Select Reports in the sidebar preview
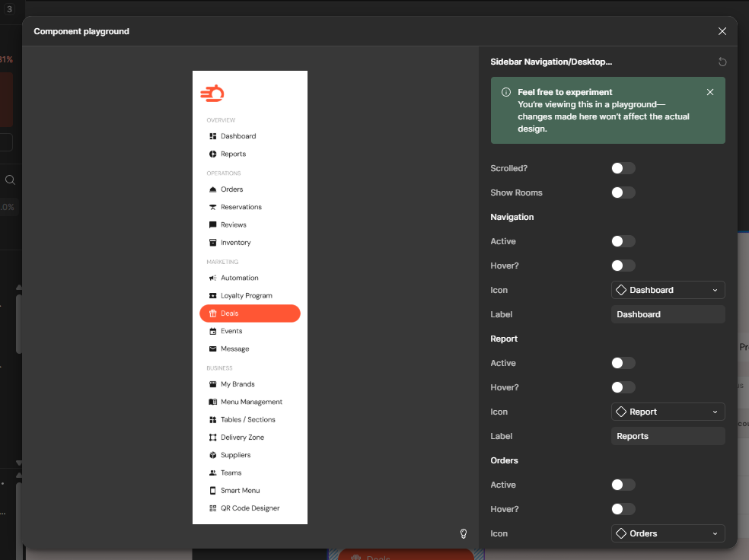Screen dimensions: 749x560 pos(250,154)
